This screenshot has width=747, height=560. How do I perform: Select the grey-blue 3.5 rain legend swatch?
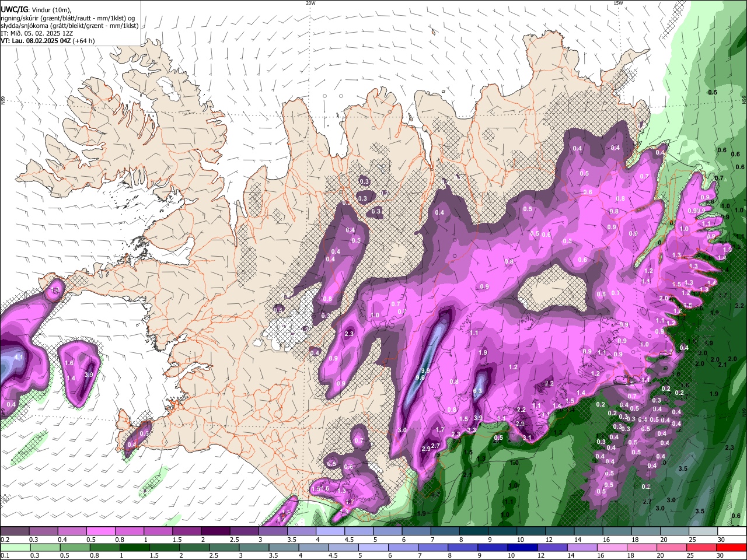(x=284, y=548)
